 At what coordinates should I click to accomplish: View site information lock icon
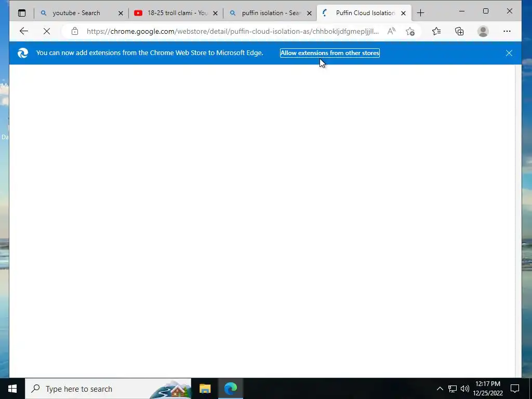[75, 31]
